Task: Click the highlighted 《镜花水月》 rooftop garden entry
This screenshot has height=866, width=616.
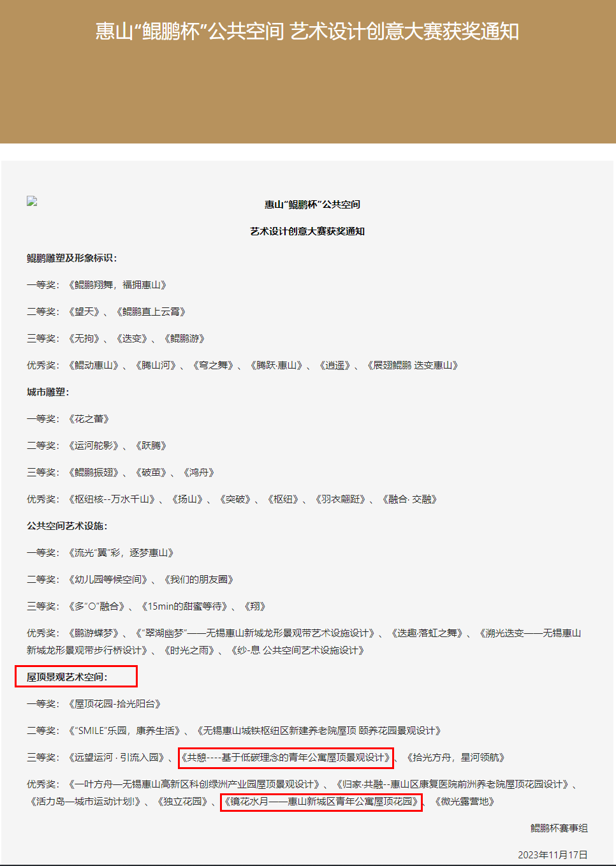Action: coord(321,802)
